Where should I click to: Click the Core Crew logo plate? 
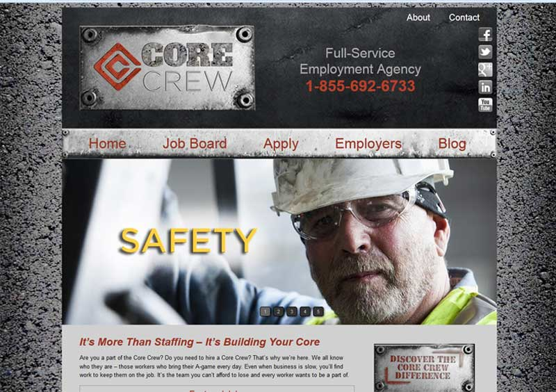167,67
